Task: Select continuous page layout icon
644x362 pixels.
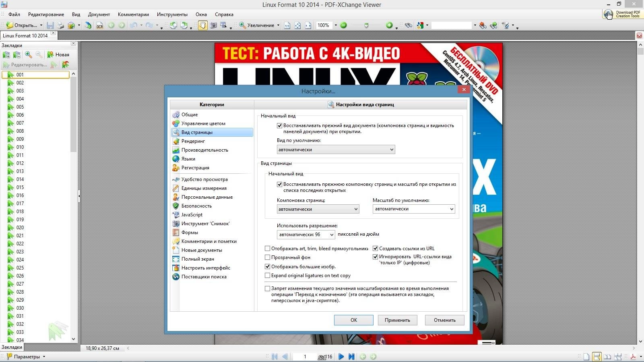Action: [x=597, y=357]
